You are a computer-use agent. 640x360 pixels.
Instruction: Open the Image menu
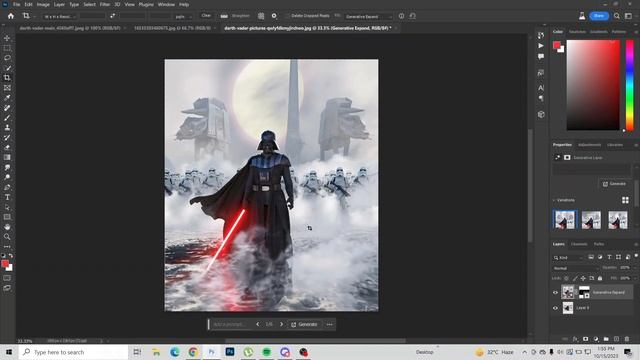43,4
